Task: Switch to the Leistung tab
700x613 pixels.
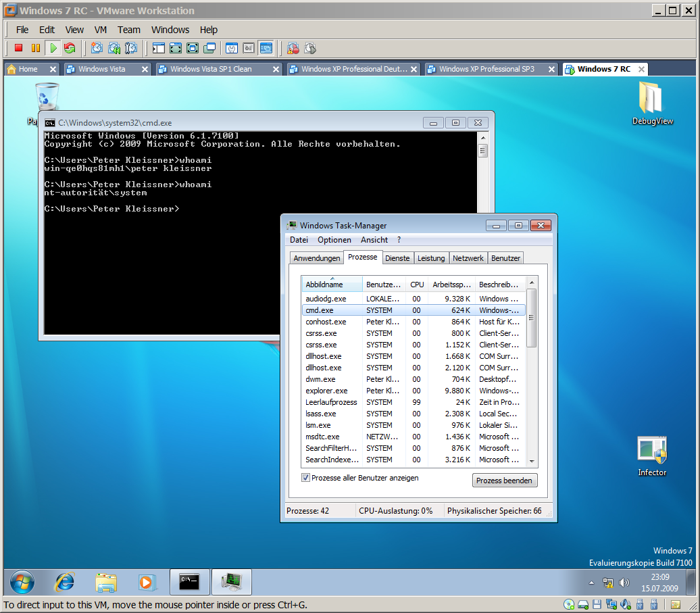Action: point(430,258)
